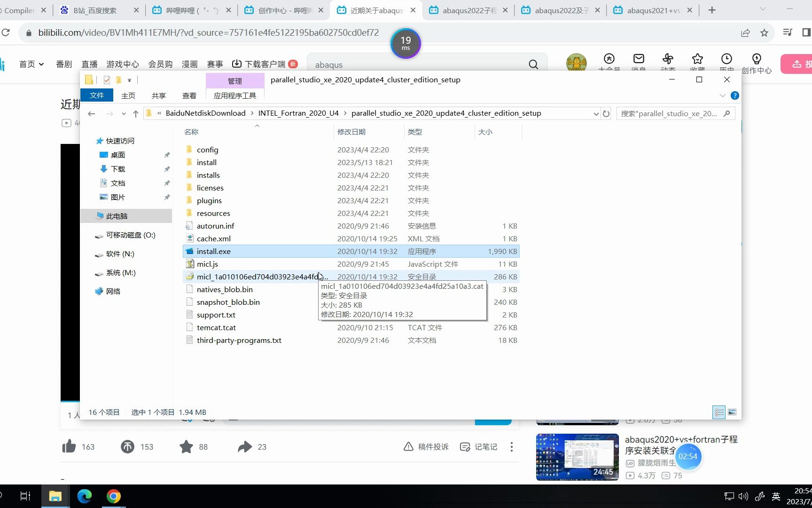This screenshot has height=508, width=812.
Task: Switch to abaqus2021+vs Chrome tab
Action: coord(653,10)
